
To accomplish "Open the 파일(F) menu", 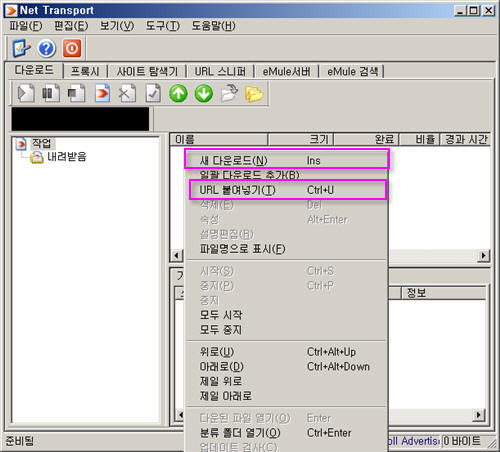I will click(x=26, y=26).
